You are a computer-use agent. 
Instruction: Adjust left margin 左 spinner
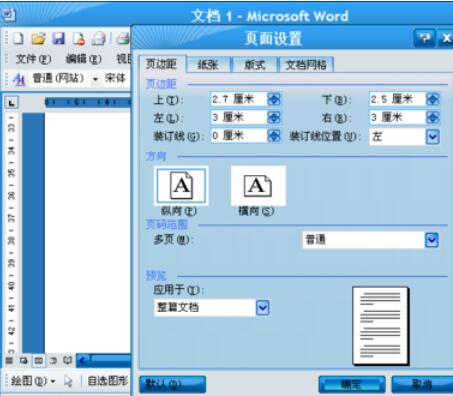[x=274, y=117]
